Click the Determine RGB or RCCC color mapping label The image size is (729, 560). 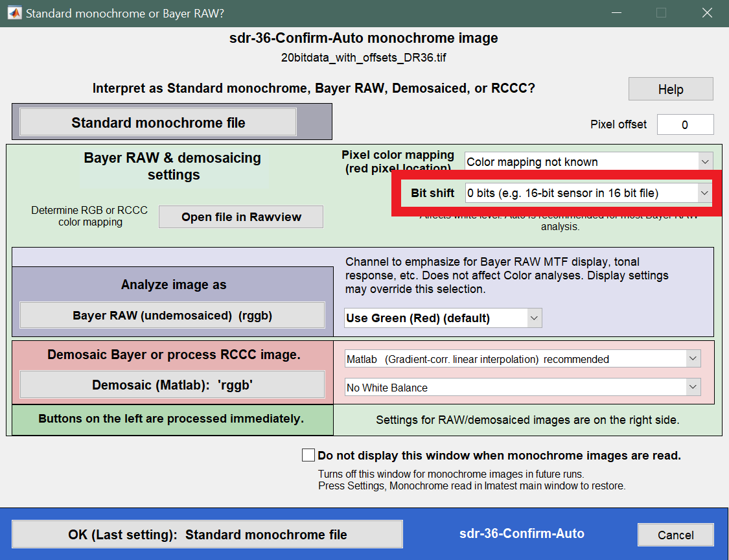[x=89, y=216]
